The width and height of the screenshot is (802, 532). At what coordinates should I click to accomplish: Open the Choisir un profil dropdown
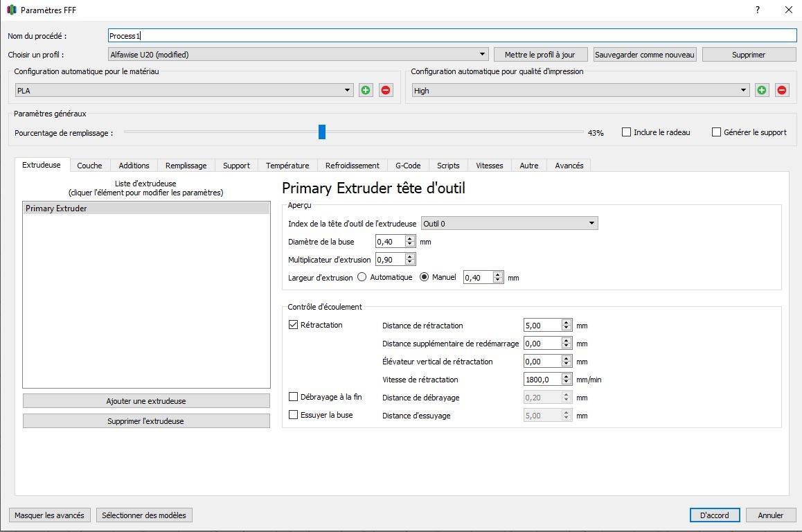click(298, 54)
